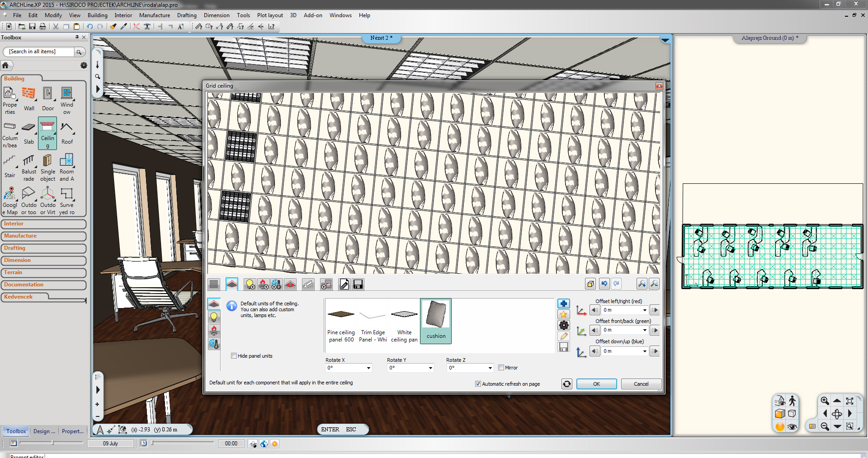Click the save disk icon in dialog toolbar
This screenshot has width=868, height=458.
[x=358, y=284]
